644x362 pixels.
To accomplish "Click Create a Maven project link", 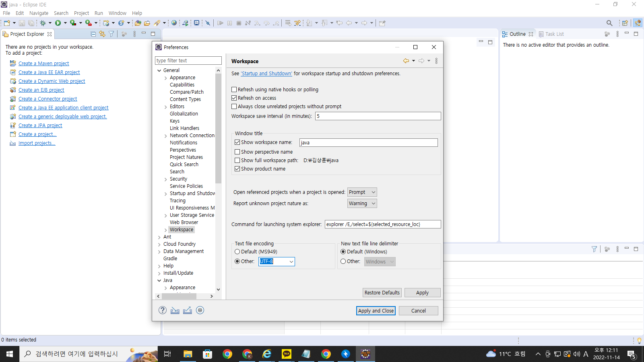I will coord(44,64).
